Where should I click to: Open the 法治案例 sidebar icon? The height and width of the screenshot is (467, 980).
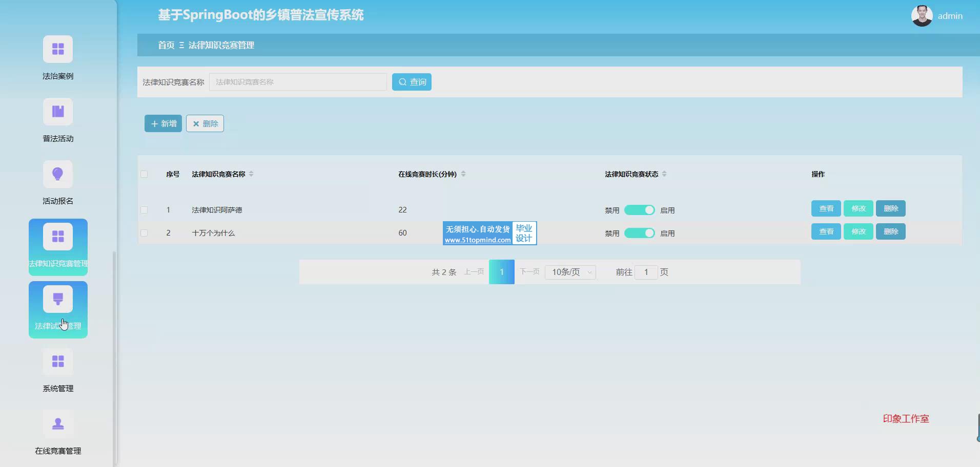(x=58, y=50)
